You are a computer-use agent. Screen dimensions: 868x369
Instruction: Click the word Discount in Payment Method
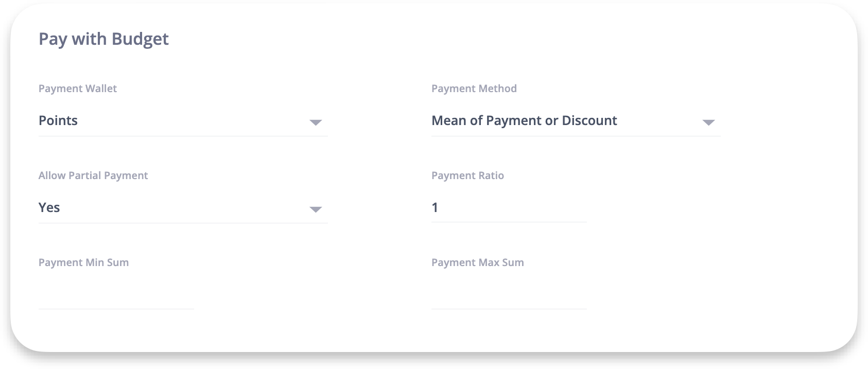point(589,121)
